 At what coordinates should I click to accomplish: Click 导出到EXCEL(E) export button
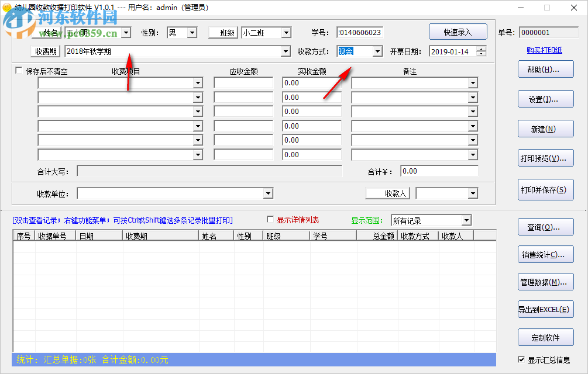coord(546,310)
